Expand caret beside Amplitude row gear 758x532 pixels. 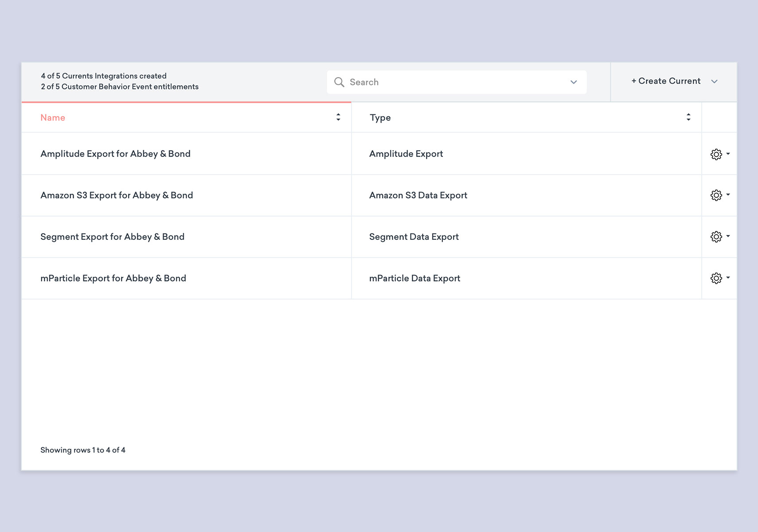(728, 154)
